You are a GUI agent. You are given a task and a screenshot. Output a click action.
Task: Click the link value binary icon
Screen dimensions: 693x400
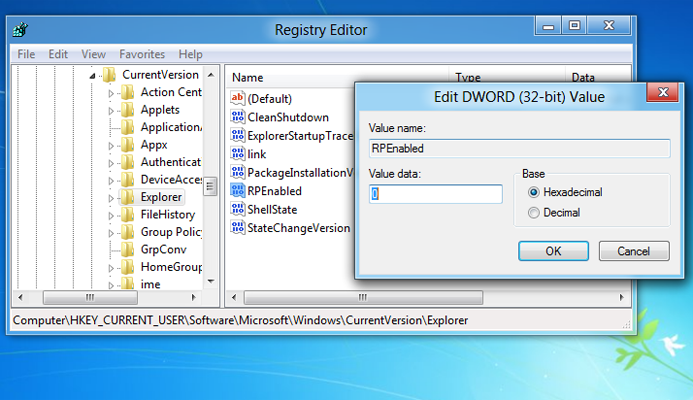coord(237,154)
